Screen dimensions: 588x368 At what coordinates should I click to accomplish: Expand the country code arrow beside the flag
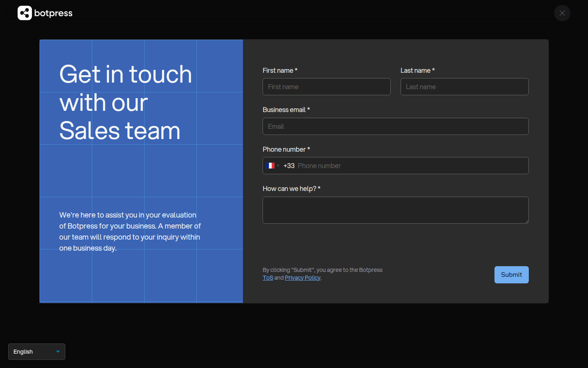[278, 166]
